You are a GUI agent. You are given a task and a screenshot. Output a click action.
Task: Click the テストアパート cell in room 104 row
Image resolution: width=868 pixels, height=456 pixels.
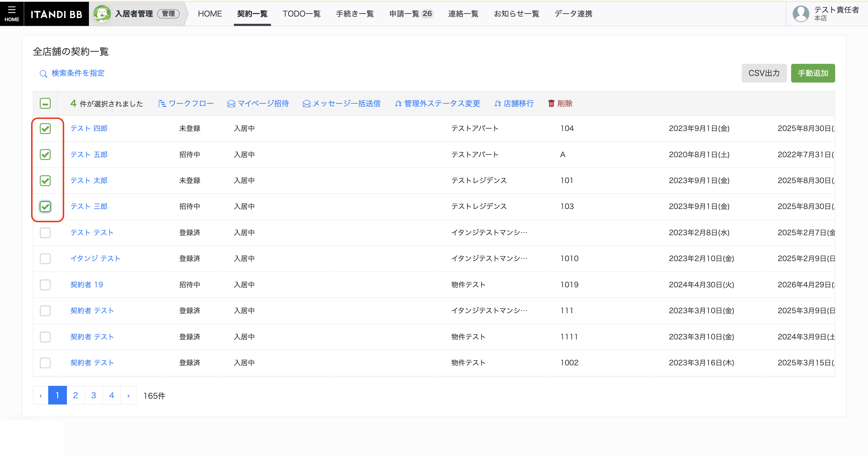tap(475, 128)
